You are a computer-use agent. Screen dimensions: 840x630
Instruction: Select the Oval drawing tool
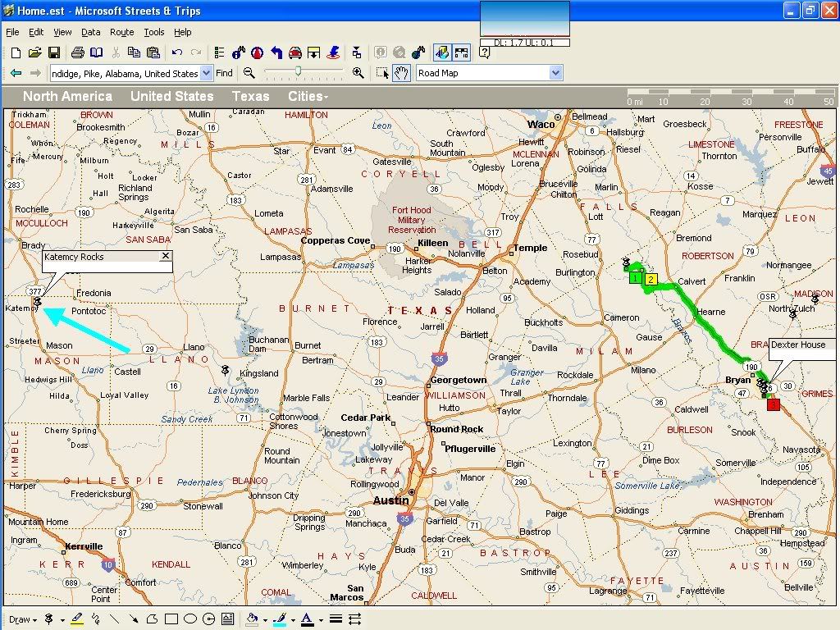(x=190, y=619)
